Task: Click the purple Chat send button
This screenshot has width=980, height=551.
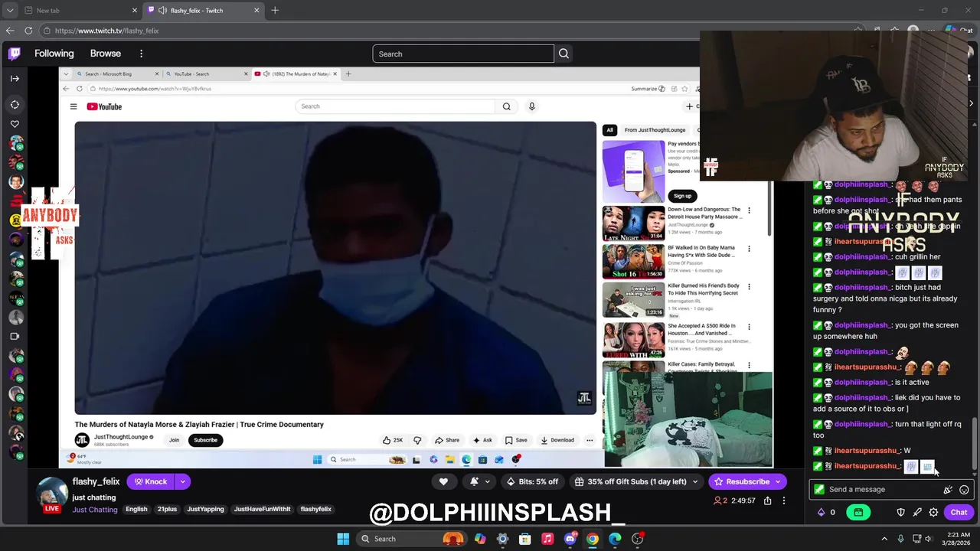Action: click(959, 513)
